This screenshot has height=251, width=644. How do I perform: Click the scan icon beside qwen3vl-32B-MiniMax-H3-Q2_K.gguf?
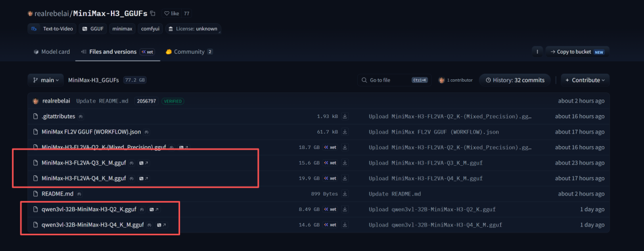142,209
